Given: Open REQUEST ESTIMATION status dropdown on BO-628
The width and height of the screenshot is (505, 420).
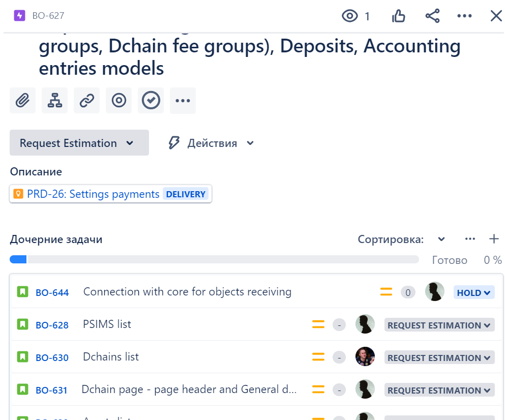Looking at the screenshot, I should click(439, 325).
